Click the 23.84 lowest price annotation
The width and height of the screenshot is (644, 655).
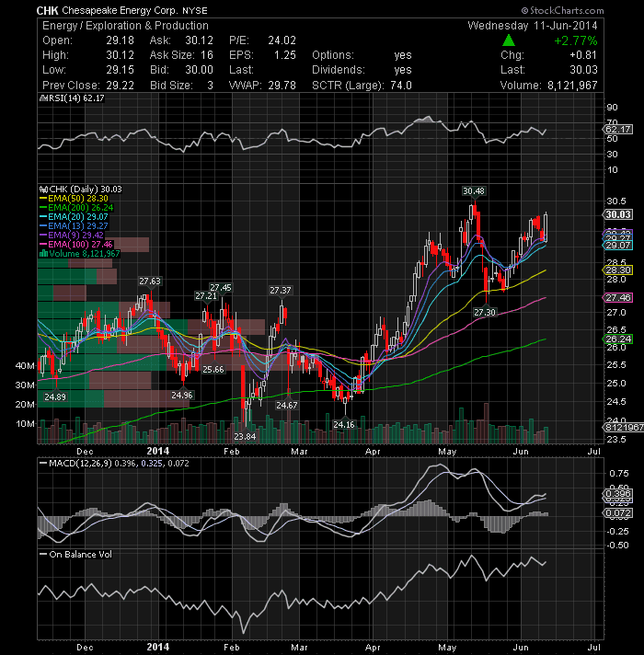click(245, 436)
